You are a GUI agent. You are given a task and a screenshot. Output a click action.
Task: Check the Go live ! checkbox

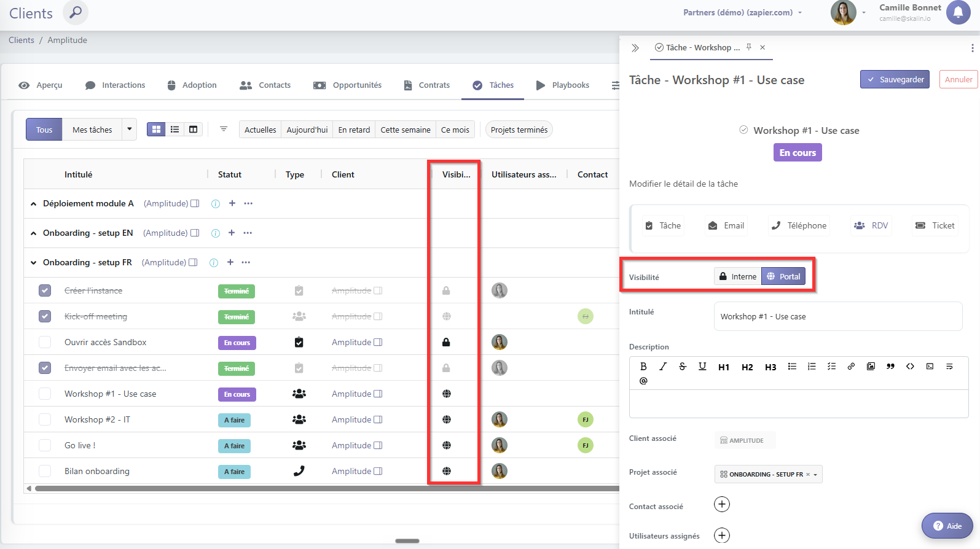(x=45, y=445)
